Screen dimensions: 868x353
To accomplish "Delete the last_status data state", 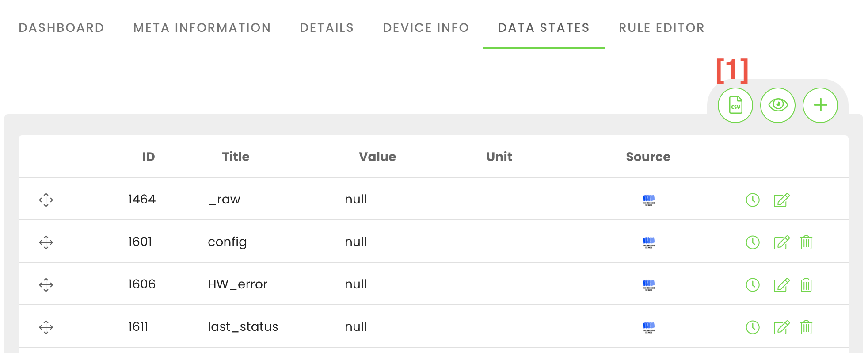I will pos(806,327).
